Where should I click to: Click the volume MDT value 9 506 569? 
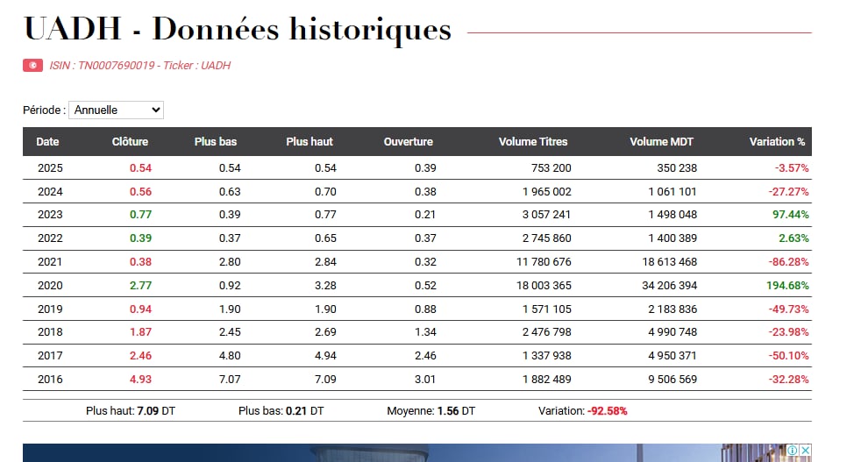click(x=672, y=380)
